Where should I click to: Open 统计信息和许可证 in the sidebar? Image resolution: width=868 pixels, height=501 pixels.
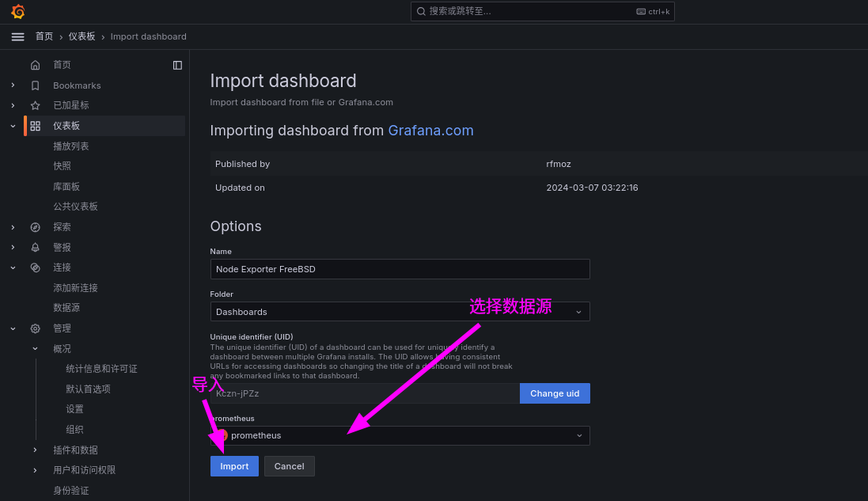pyautogui.click(x=101, y=369)
